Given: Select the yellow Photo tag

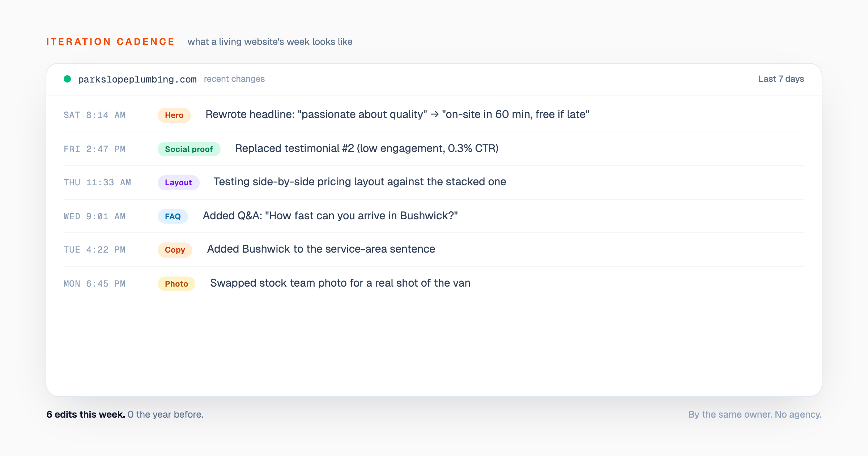Looking at the screenshot, I should (x=176, y=284).
